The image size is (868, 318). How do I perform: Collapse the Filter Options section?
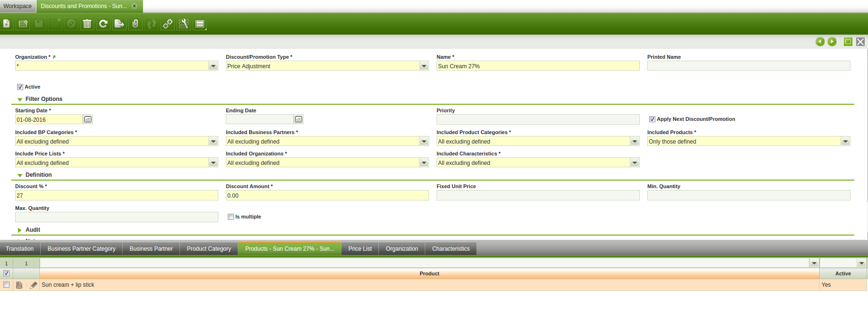click(x=20, y=100)
